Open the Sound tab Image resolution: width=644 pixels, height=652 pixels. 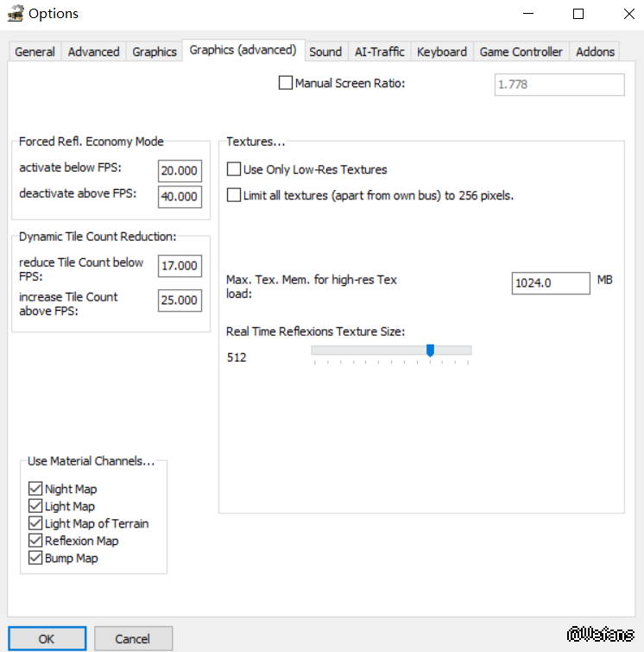point(325,52)
